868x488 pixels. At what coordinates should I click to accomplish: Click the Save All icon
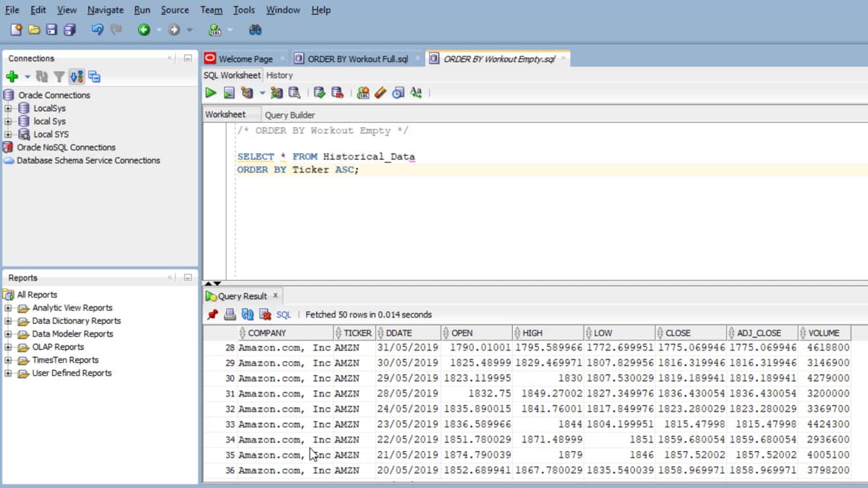point(69,30)
